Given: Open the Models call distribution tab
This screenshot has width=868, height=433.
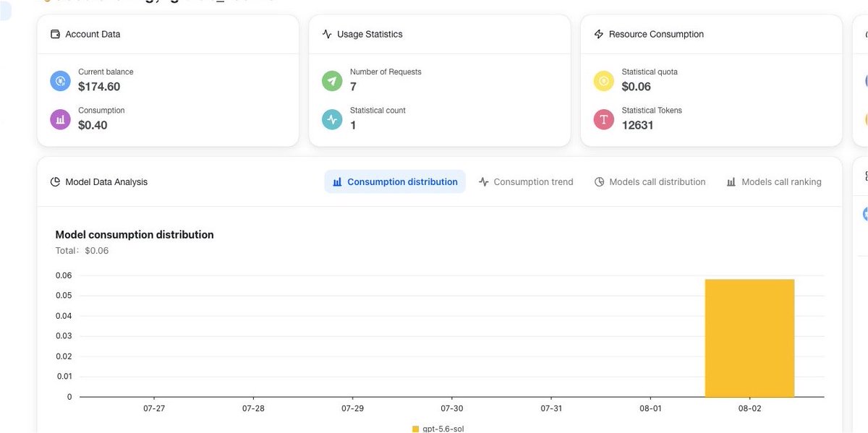Looking at the screenshot, I should click(650, 182).
